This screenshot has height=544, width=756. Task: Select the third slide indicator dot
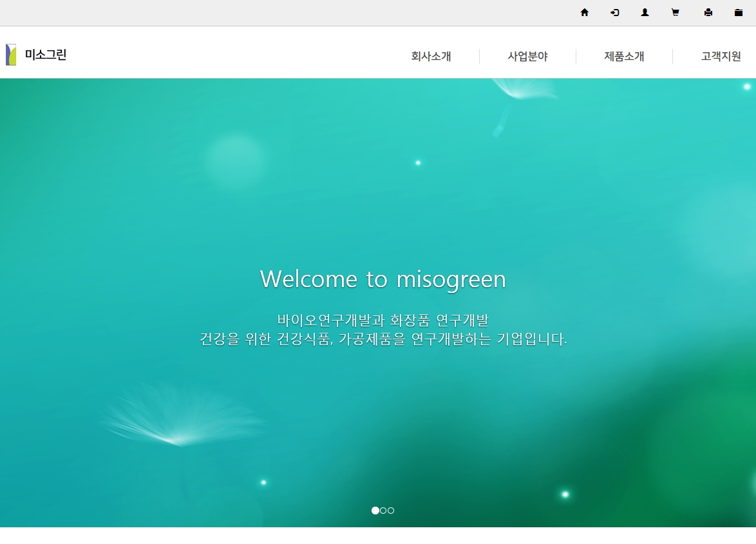(x=391, y=511)
